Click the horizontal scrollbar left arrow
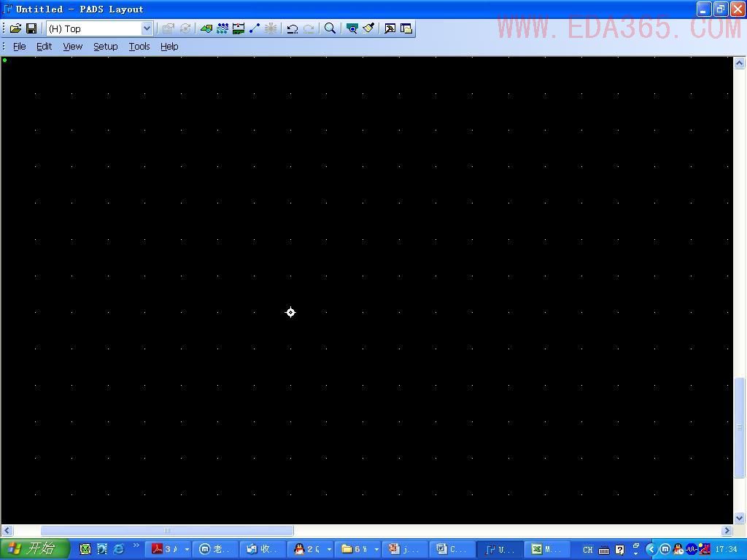Viewport: 747px width, 560px height. (x=7, y=531)
